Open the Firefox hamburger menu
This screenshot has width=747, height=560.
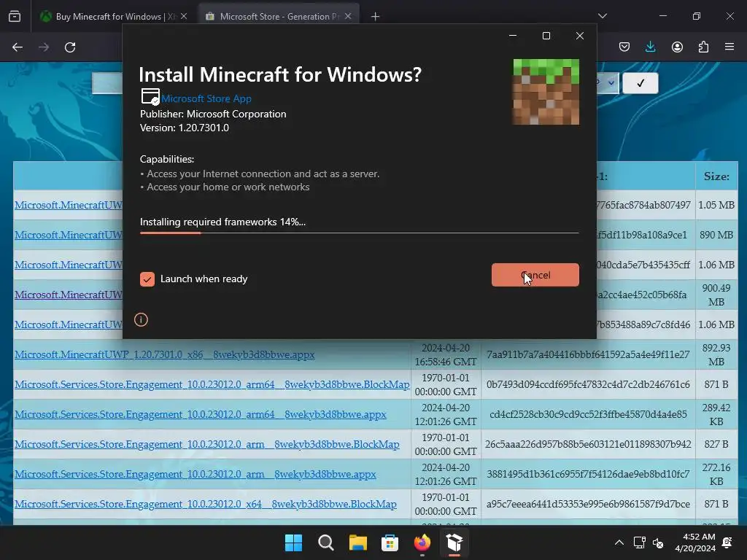[729, 47]
